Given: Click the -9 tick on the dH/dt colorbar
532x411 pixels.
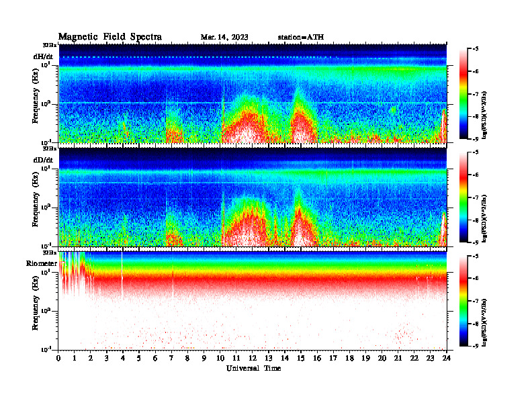Looking at the screenshot, I should coord(476,139).
